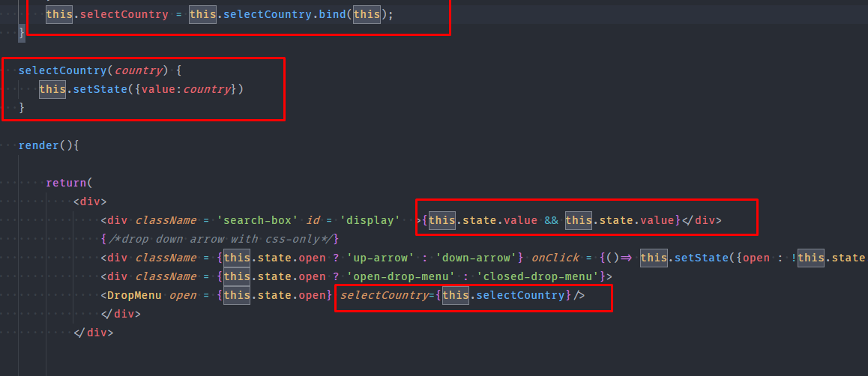The height and width of the screenshot is (376, 868).
Task: Click the '&&' operator between this.state.value expressions
Action: tap(552, 221)
